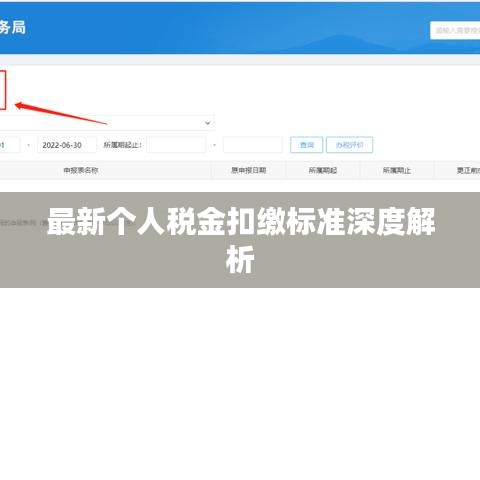Click the 查询 query button

(x=306, y=145)
